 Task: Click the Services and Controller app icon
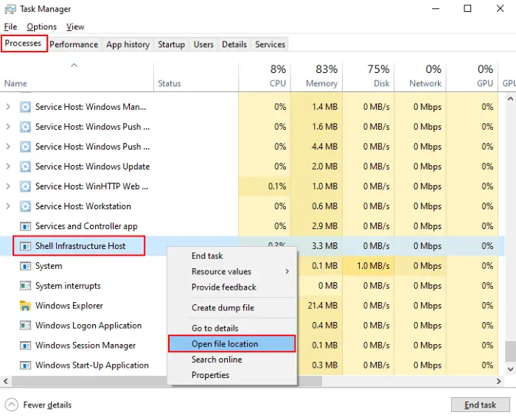point(25,226)
